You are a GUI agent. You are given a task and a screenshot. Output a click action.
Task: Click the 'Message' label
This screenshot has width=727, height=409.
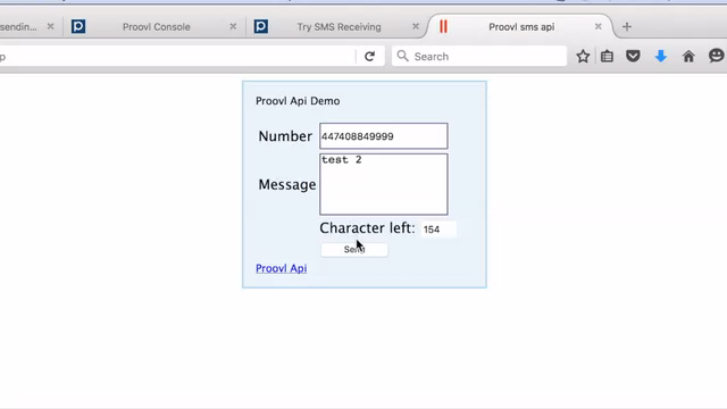287,185
